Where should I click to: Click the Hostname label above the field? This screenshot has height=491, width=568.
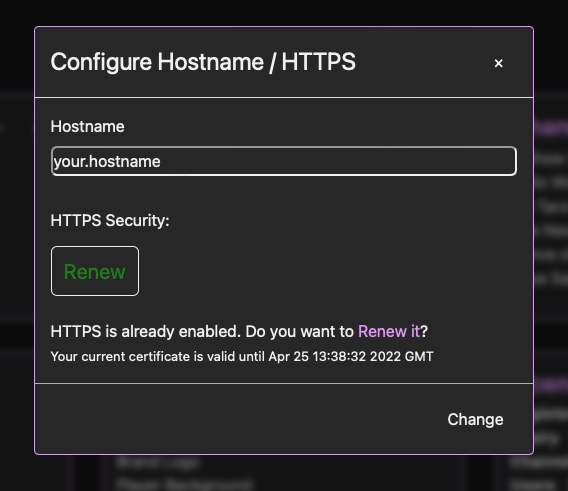click(87, 126)
